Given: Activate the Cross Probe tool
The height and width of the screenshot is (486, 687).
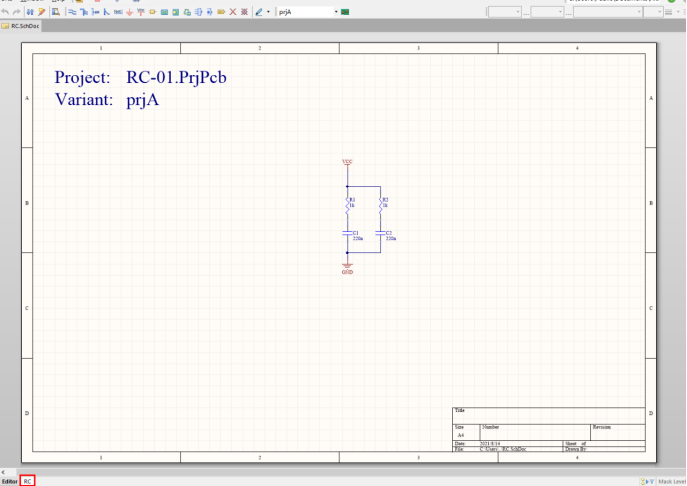Looking at the screenshot, I should (x=42, y=12).
